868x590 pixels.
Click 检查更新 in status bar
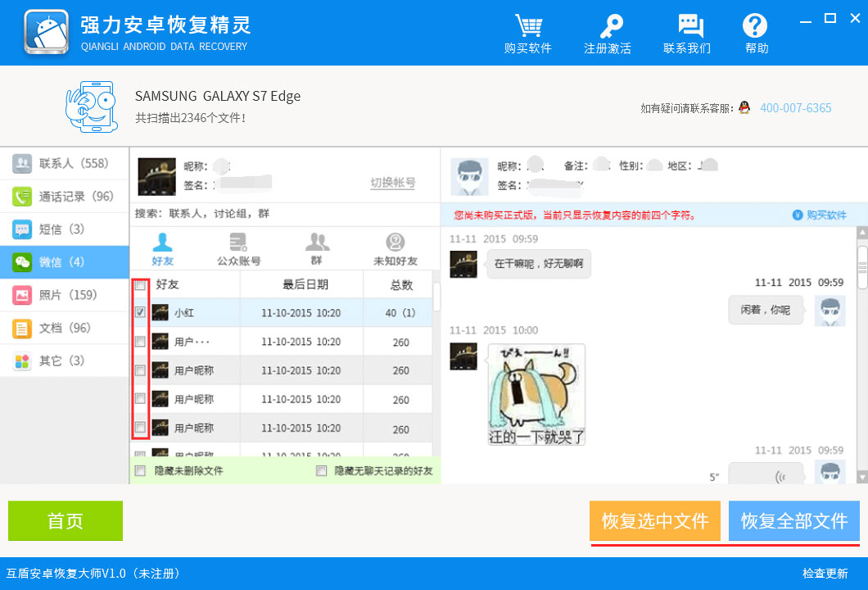click(825, 574)
